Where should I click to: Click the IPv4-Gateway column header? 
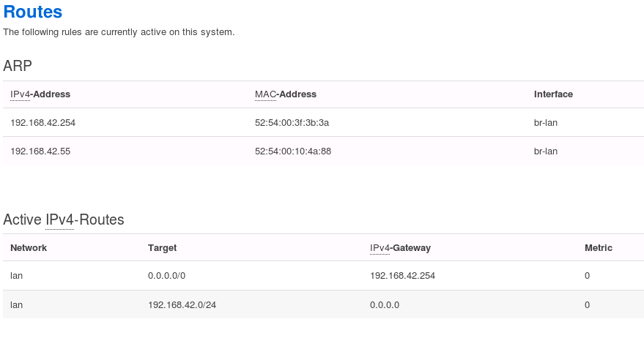point(401,248)
